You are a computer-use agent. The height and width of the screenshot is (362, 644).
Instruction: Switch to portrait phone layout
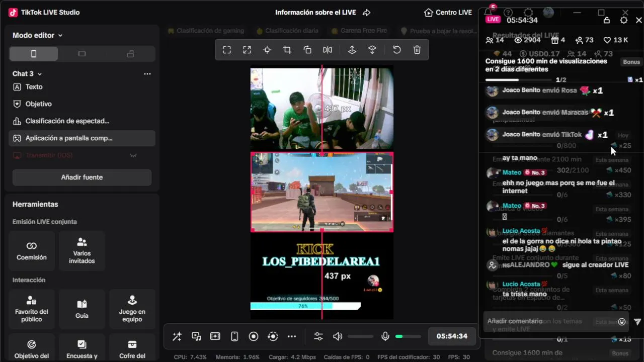34,54
